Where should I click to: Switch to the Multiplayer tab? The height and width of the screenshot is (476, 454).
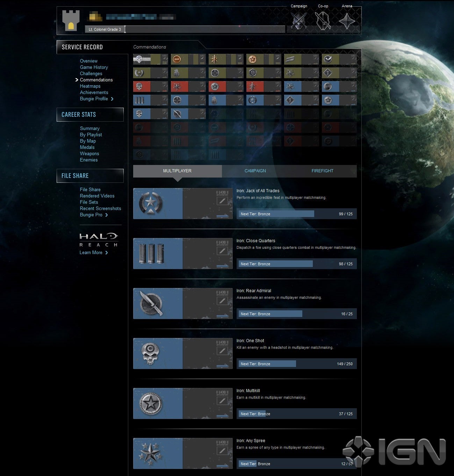click(178, 171)
